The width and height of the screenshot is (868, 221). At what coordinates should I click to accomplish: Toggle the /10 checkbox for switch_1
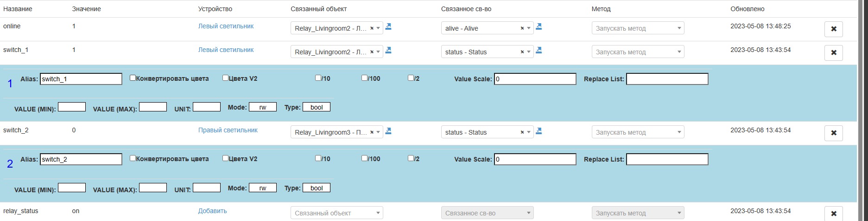pos(318,78)
